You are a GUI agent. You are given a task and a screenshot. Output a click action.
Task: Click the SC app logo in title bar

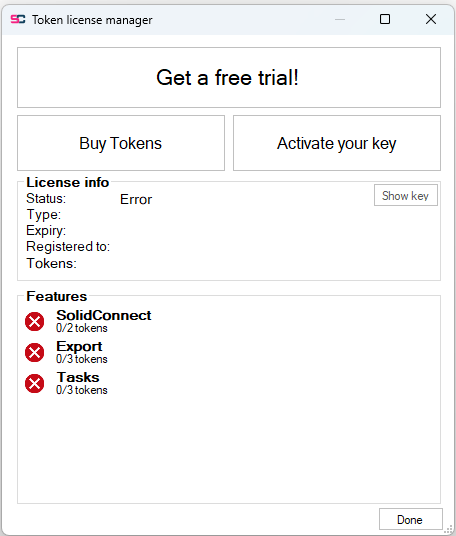[x=18, y=19]
